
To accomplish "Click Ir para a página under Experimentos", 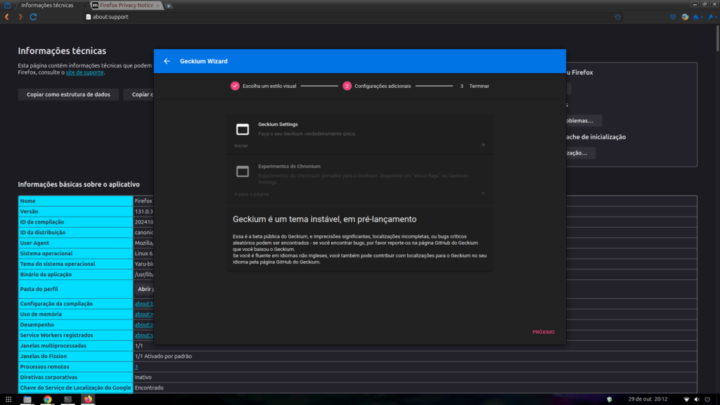I will (252, 194).
